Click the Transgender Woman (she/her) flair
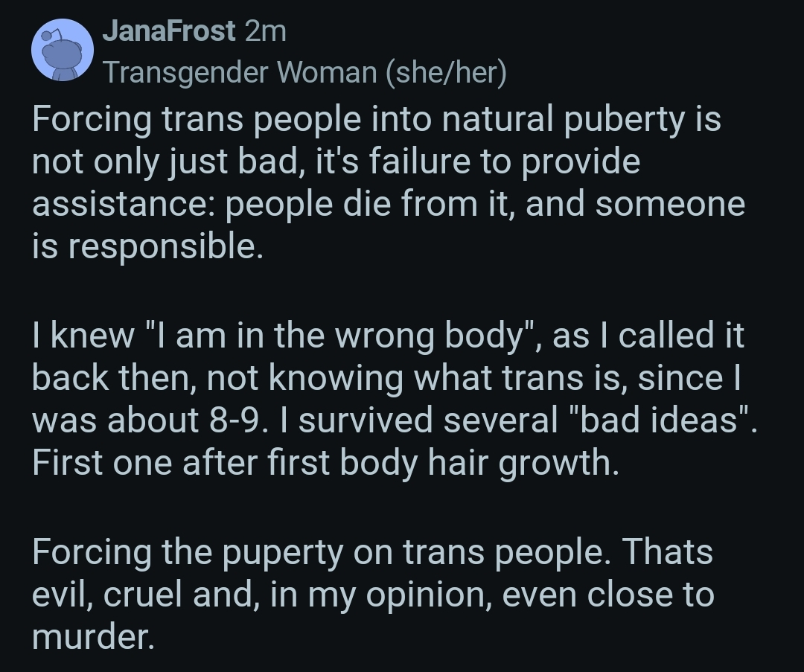The image size is (804, 672). [304, 73]
